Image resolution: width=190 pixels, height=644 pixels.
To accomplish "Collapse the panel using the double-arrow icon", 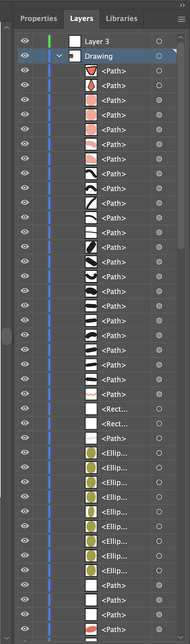I will (182, 5).
